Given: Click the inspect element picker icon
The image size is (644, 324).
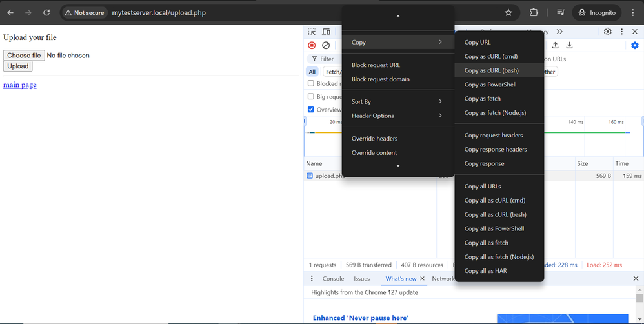Looking at the screenshot, I should coord(312,32).
